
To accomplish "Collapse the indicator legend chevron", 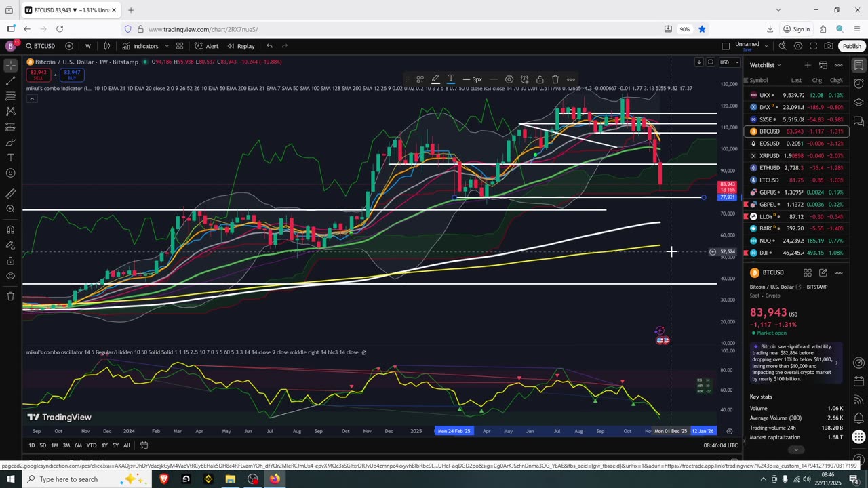I will click(x=31, y=98).
